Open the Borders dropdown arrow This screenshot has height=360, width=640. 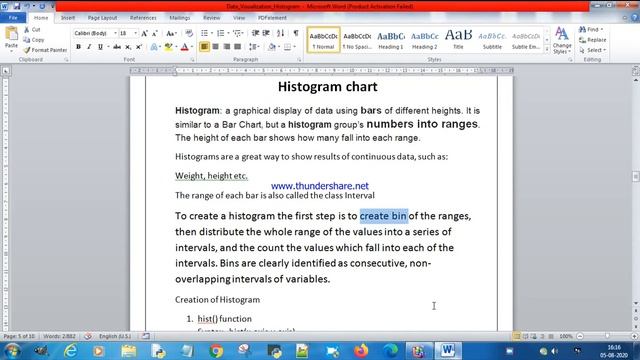coord(295,47)
